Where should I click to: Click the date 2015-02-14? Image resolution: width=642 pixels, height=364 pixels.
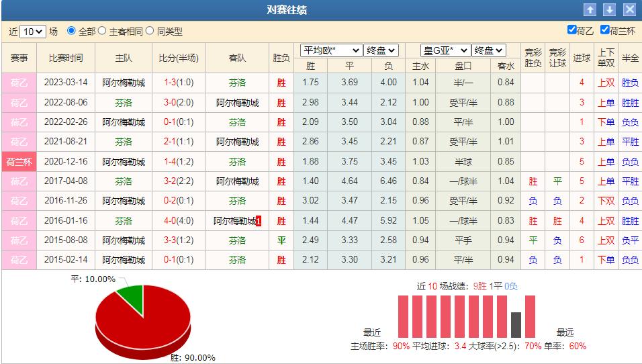tap(66, 260)
